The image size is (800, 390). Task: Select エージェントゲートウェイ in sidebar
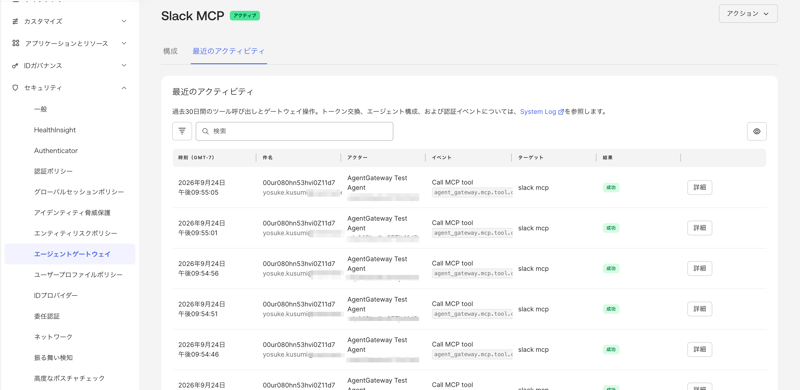click(x=70, y=254)
